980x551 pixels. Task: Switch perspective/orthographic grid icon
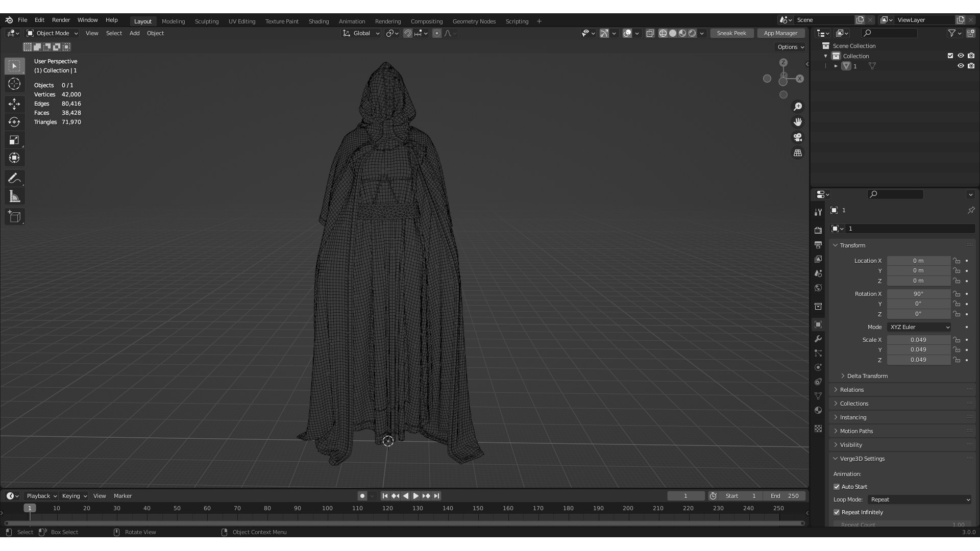point(797,153)
